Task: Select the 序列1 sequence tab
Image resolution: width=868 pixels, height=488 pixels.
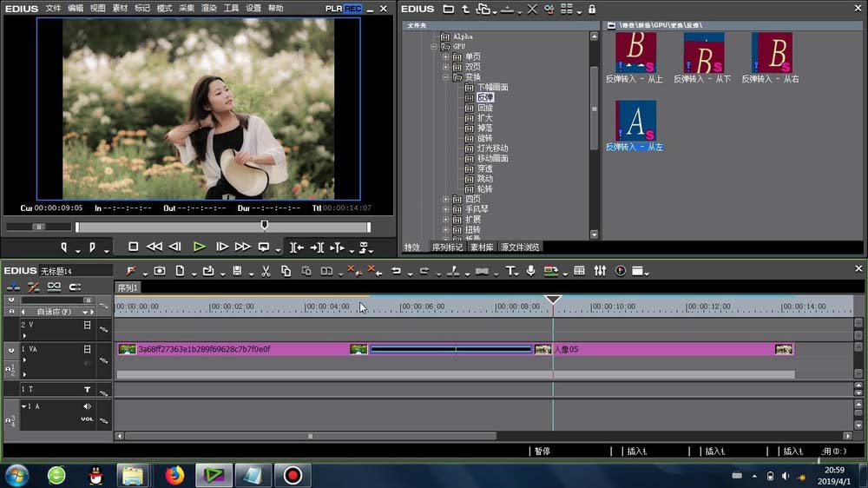Action: [128, 287]
